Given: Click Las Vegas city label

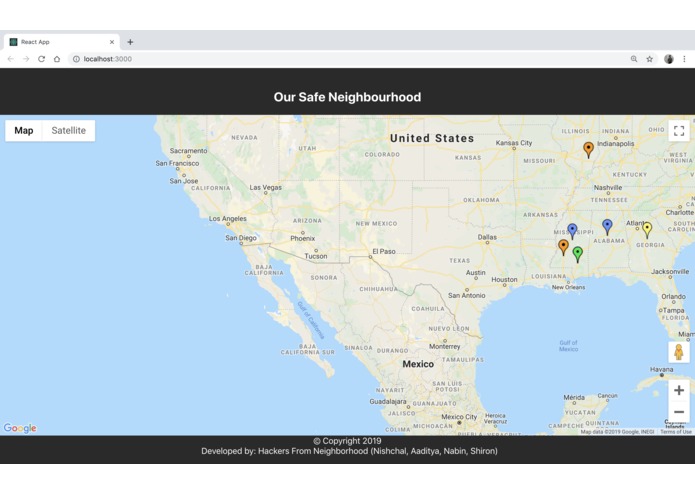Looking at the screenshot, I should coord(265,187).
